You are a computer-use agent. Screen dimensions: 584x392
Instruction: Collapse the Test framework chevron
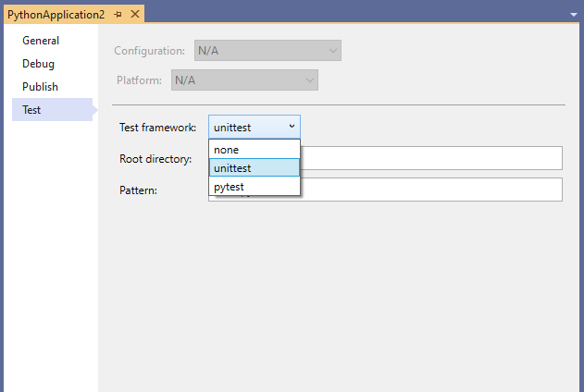[292, 127]
